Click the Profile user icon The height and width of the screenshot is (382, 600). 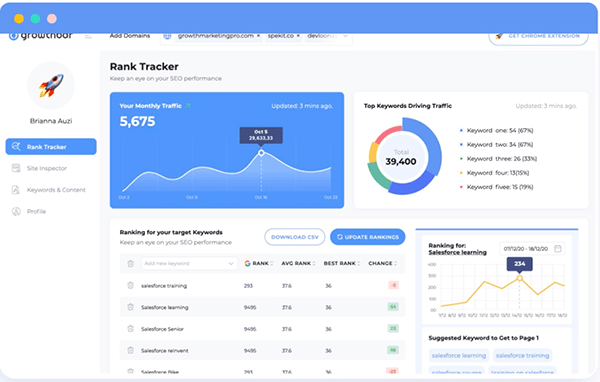pyautogui.click(x=16, y=211)
